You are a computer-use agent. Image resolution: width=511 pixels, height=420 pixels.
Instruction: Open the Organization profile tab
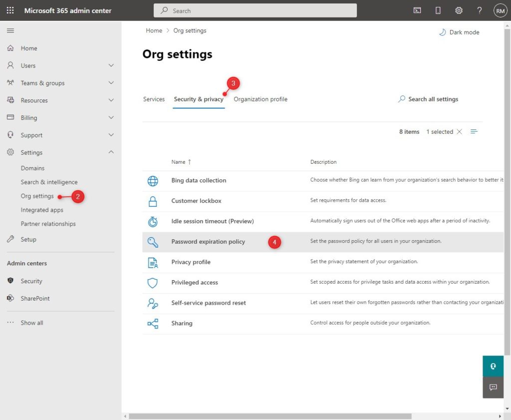260,99
